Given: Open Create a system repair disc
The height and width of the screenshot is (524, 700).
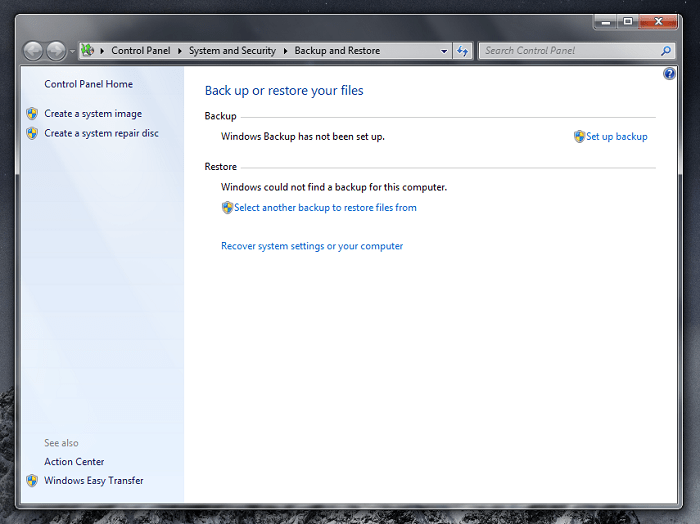Looking at the screenshot, I should [x=101, y=133].
